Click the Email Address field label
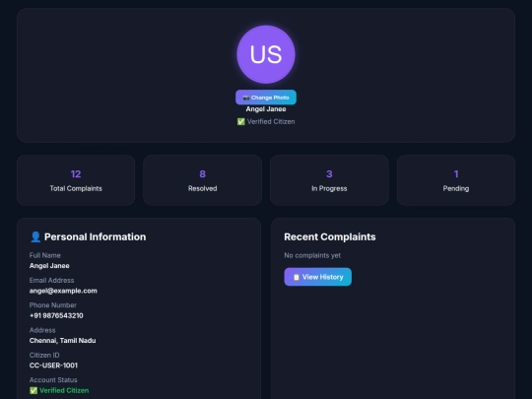The width and height of the screenshot is (532, 399). (x=51, y=280)
